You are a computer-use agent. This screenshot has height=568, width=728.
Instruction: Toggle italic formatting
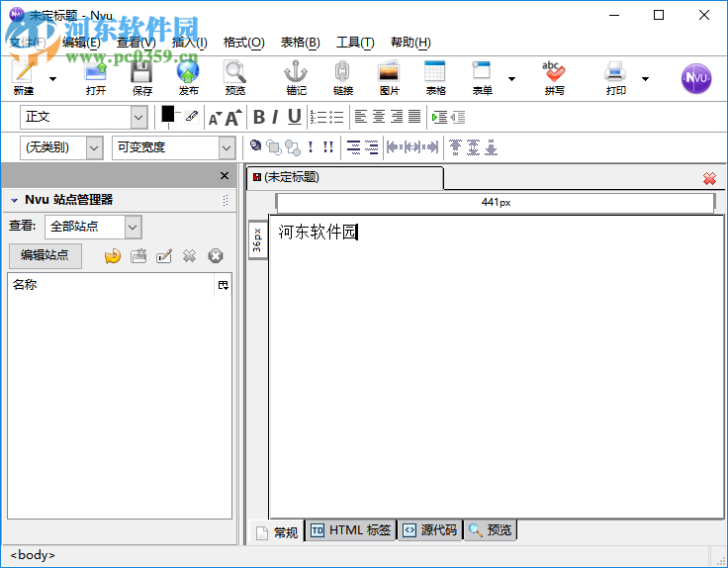click(x=275, y=117)
